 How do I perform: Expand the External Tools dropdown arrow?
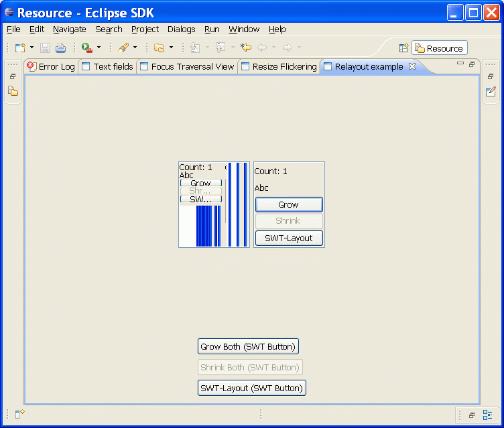point(99,48)
